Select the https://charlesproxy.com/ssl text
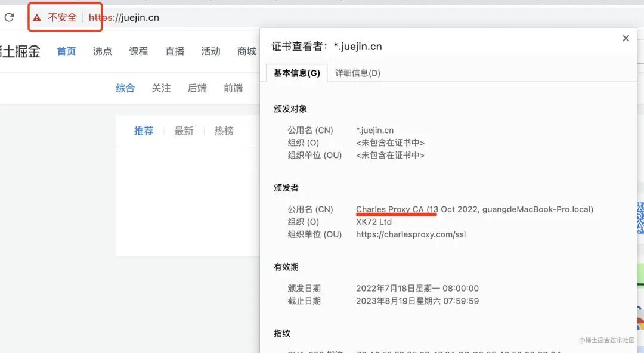 click(x=411, y=234)
